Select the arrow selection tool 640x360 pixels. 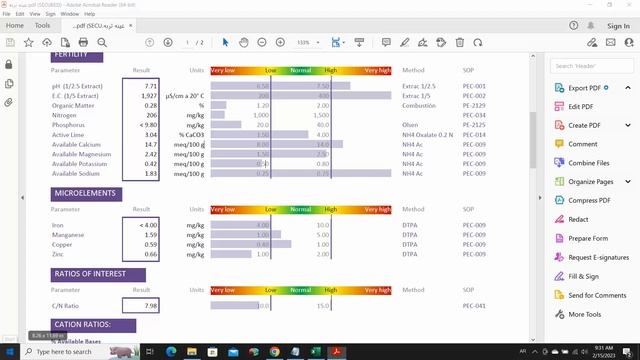pos(225,42)
